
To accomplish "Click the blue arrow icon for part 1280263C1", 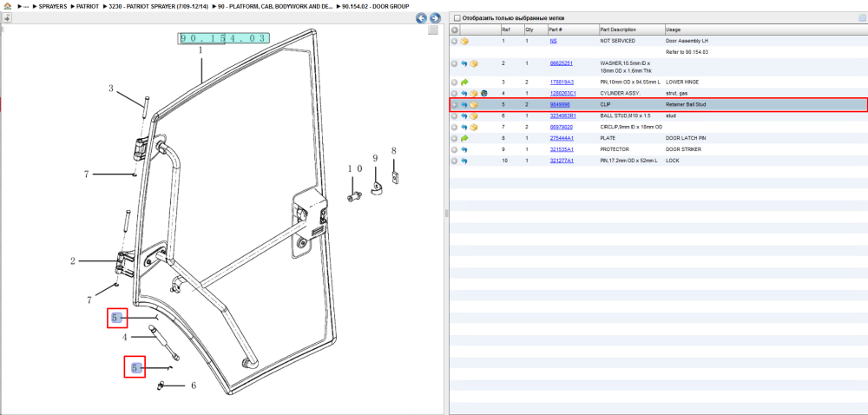I will pos(464,94).
